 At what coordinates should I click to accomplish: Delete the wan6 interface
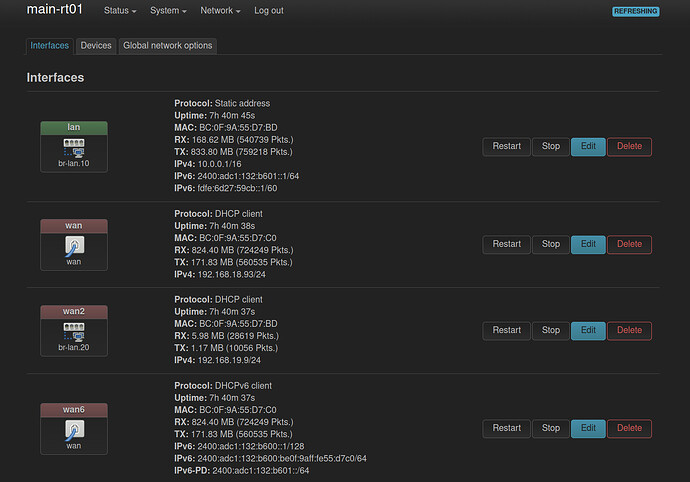629,428
